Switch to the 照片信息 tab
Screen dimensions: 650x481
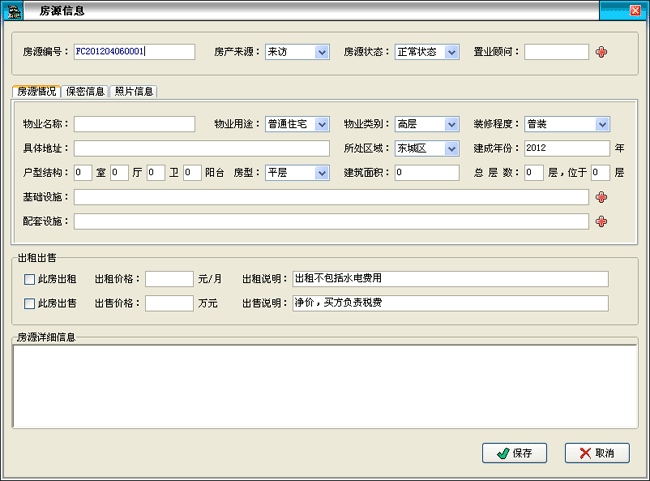tap(134, 92)
